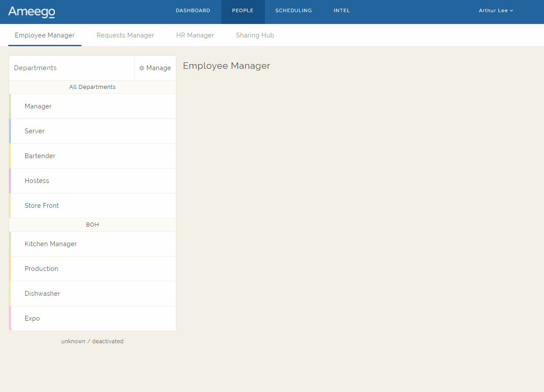Show All Departments group

click(92, 87)
